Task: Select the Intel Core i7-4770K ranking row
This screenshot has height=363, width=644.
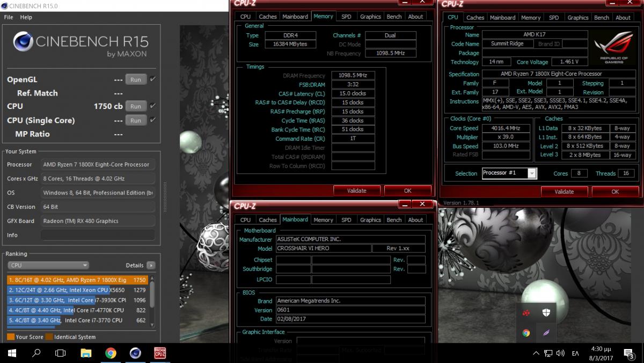Action: tap(77, 310)
